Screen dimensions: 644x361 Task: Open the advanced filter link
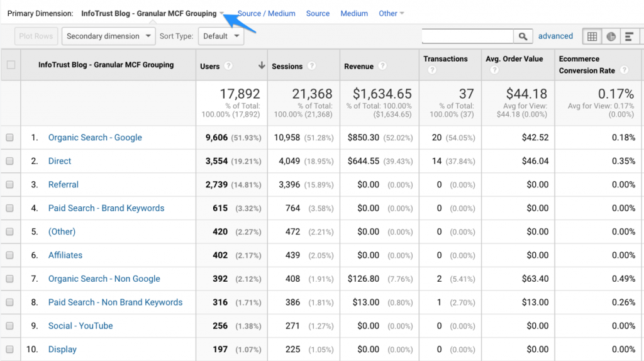(x=555, y=36)
